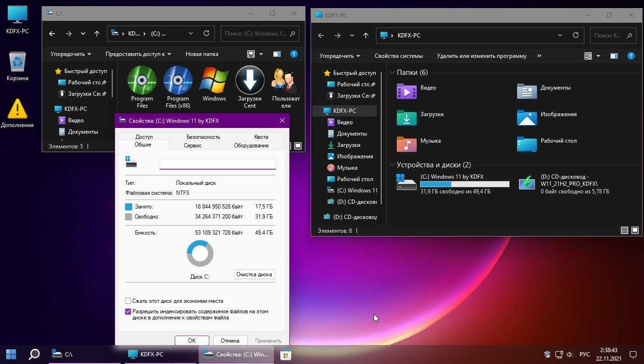Image resolution: width=644 pixels, height=364 pixels.
Task: Click the Windows Start button on taskbar
Action: click(x=11, y=354)
